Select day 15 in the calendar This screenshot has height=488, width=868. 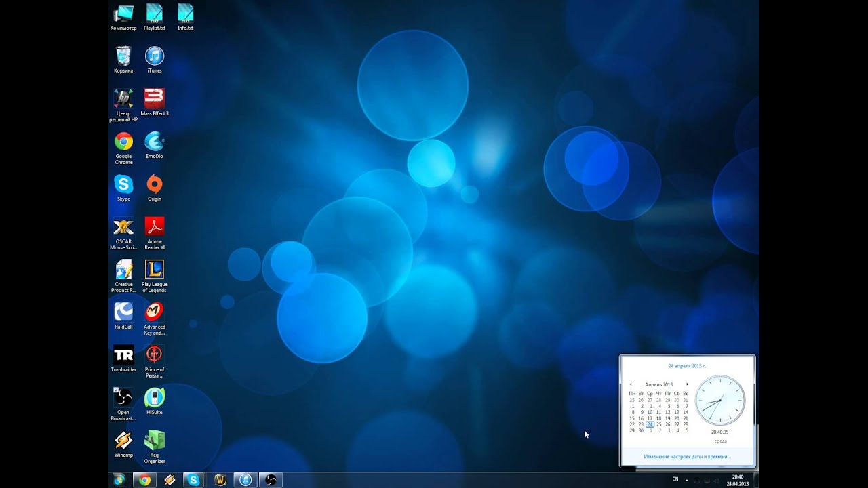(632, 418)
